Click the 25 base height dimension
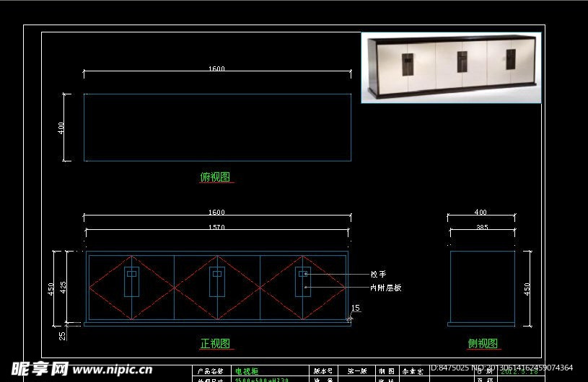The image size is (588, 382). point(62,336)
